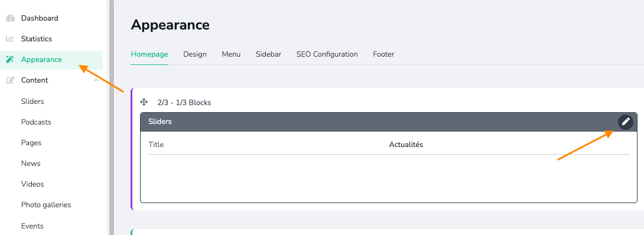Click the Content edit-note icon

pyautogui.click(x=10, y=80)
